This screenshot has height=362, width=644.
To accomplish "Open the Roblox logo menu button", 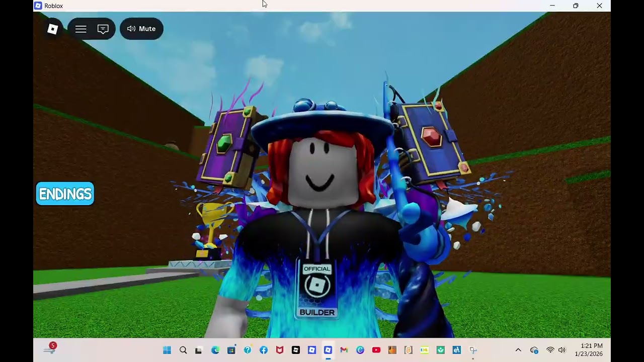I will [x=53, y=29].
